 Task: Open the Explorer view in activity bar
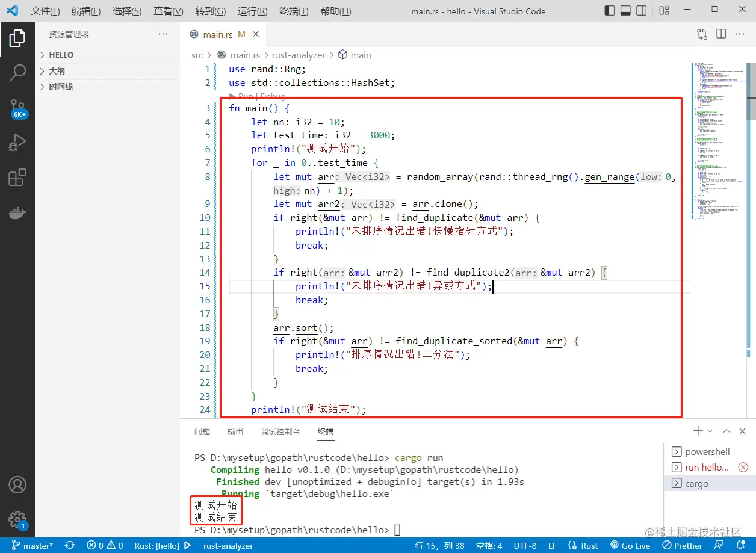point(17,39)
